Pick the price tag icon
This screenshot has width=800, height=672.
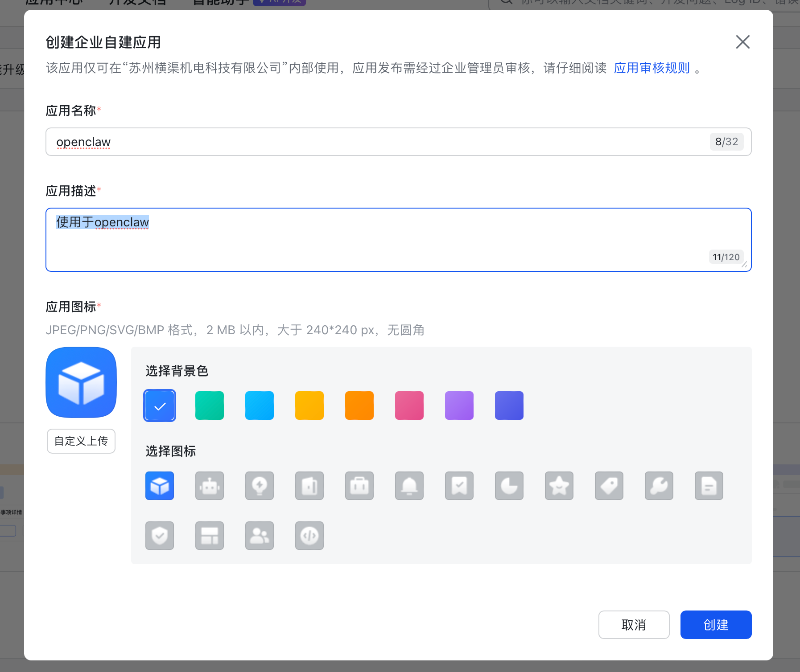point(609,486)
